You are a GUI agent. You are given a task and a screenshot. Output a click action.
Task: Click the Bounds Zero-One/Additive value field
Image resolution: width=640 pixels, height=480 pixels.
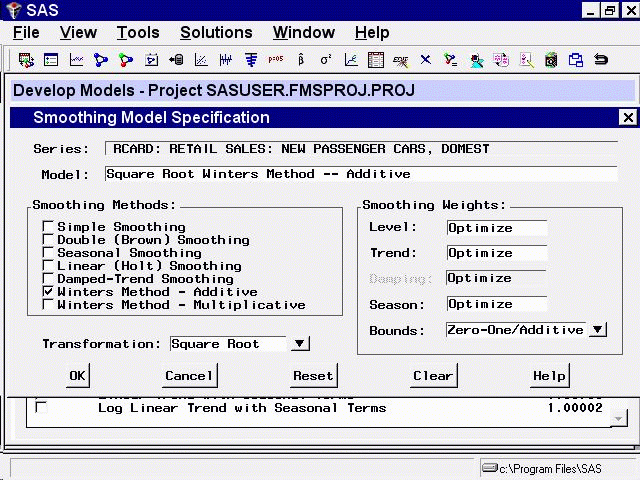coord(516,329)
